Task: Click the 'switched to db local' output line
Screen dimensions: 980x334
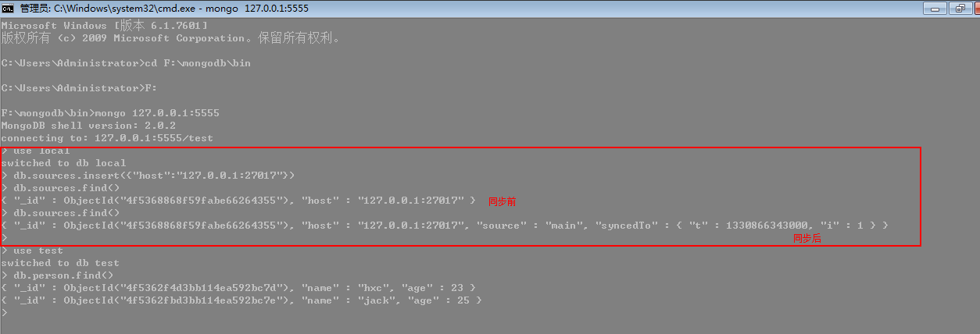Action: click(64, 163)
